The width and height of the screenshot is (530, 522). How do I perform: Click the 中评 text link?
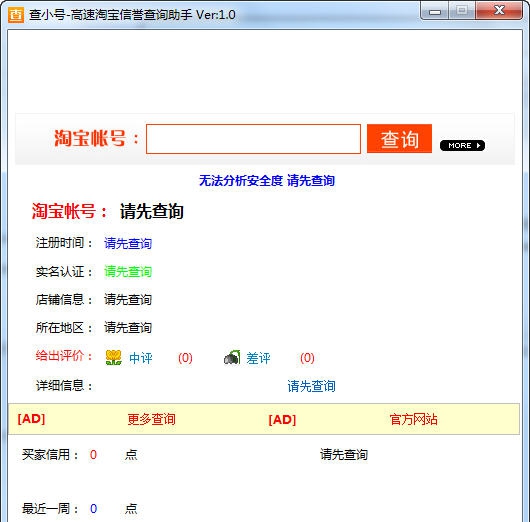[x=141, y=358]
